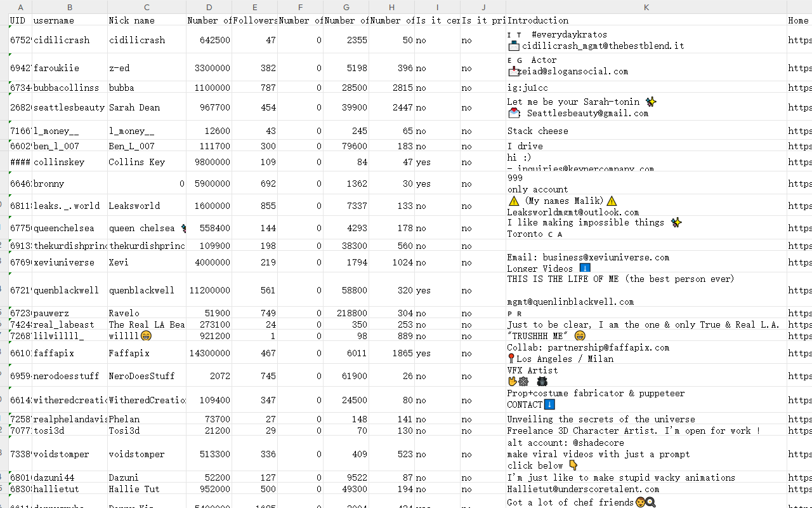
Task: Select the cell 'faroukiie'
Action: [70, 68]
